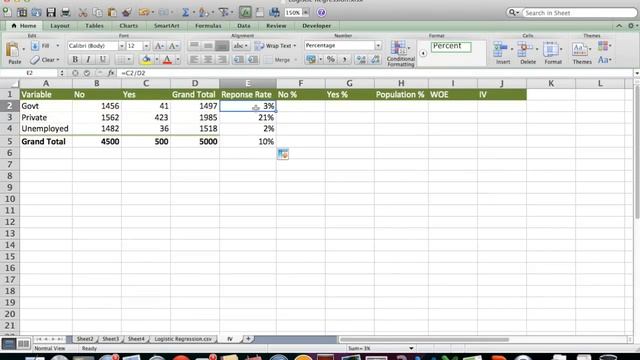Click the Merge button

[278, 60]
